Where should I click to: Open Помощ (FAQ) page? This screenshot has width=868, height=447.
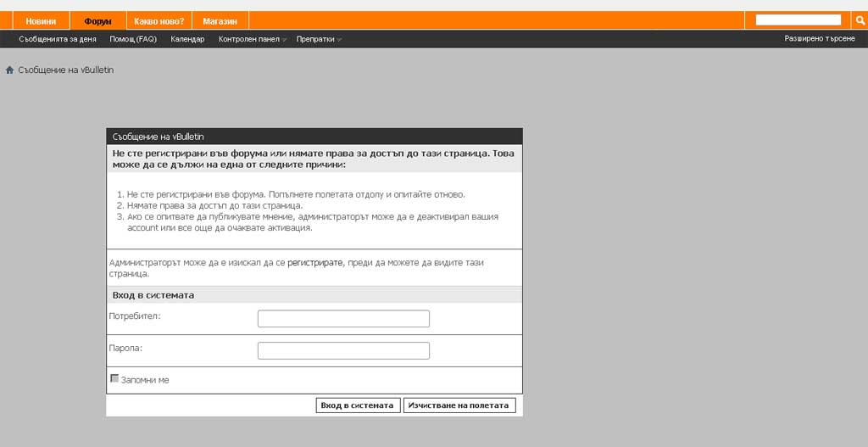(x=133, y=39)
